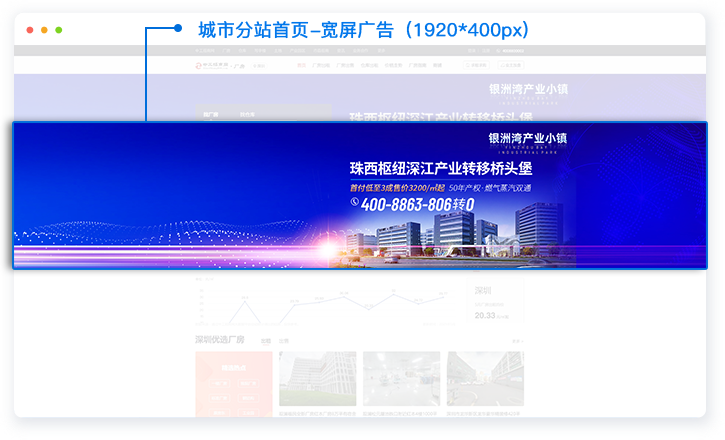Open the factory interior thumbnail
The height and width of the screenshot is (440, 725).
point(401,379)
